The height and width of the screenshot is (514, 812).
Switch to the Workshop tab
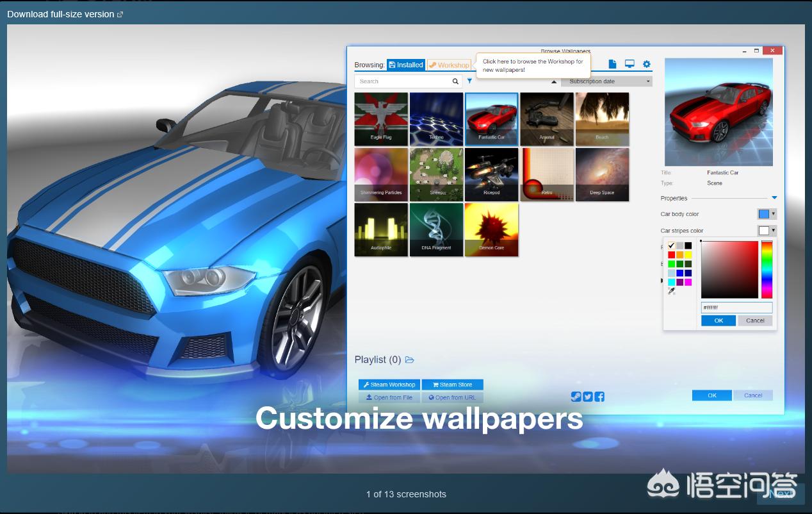coord(449,65)
